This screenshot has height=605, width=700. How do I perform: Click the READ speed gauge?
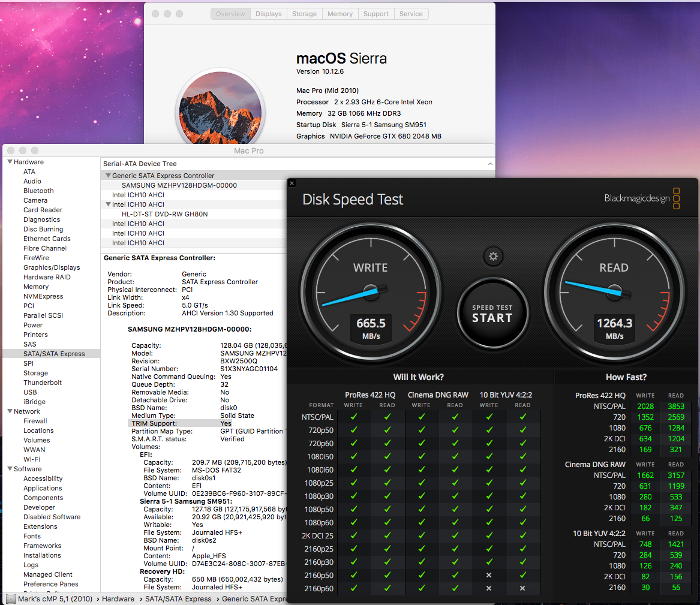click(614, 293)
